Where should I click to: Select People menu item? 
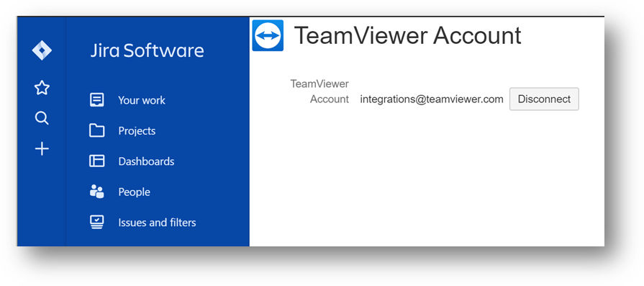tap(134, 192)
